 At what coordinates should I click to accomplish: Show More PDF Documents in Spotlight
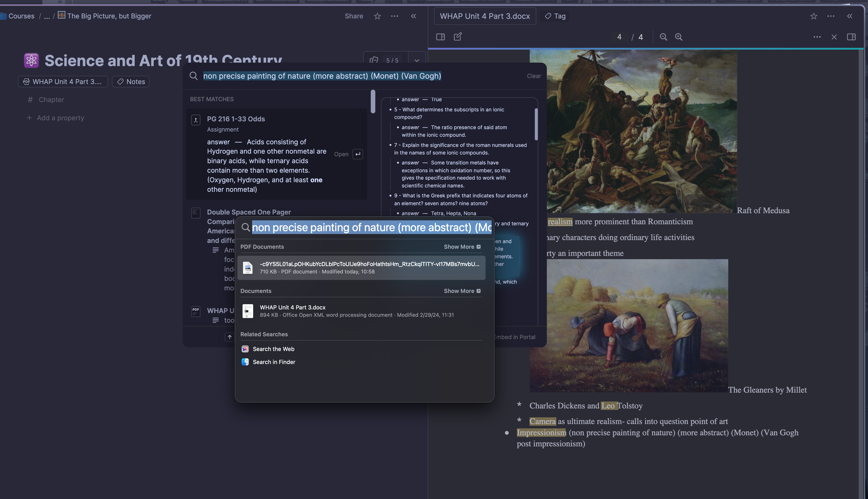coord(462,247)
